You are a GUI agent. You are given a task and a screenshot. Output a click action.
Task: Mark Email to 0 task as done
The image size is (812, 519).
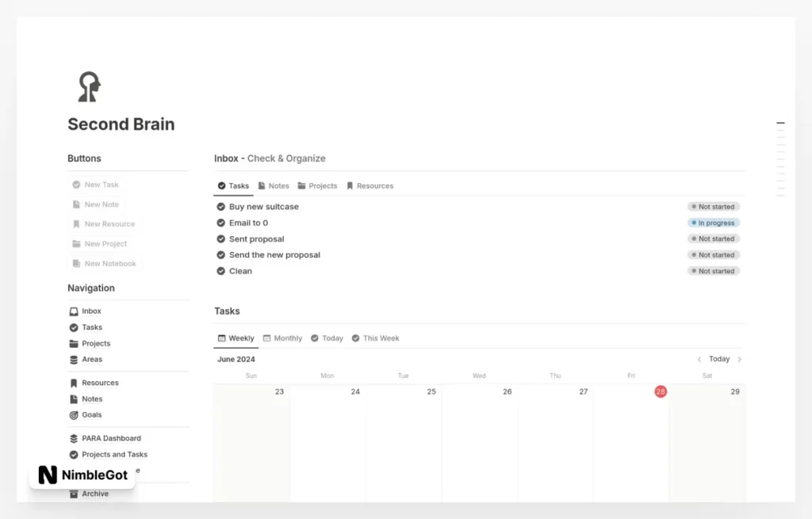pyautogui.click(x=221, y=223)
